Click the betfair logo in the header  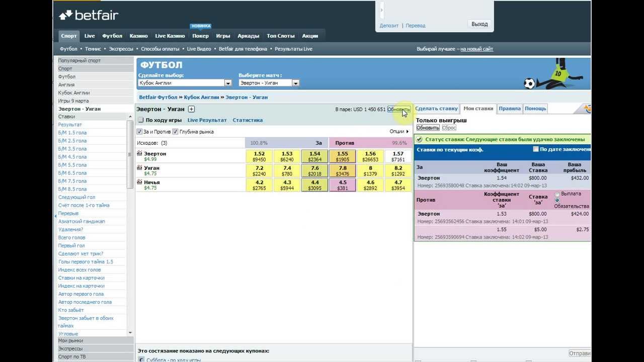[89, 16]
